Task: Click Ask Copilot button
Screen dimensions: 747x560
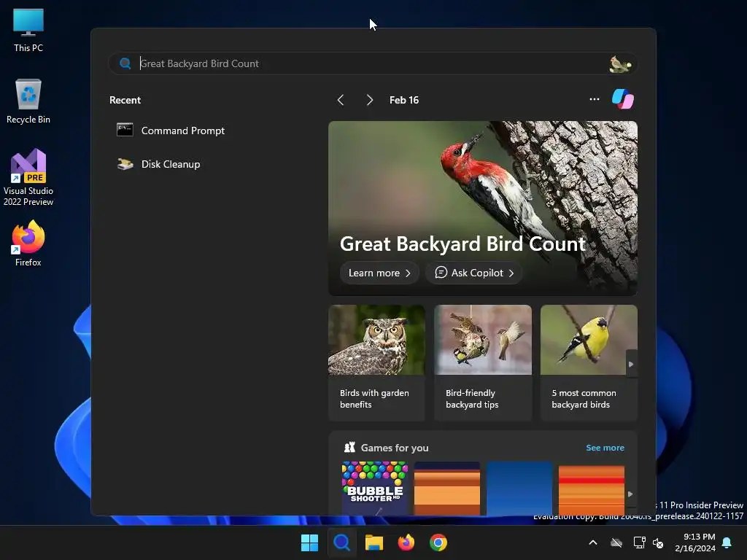Action: [473, 273]
